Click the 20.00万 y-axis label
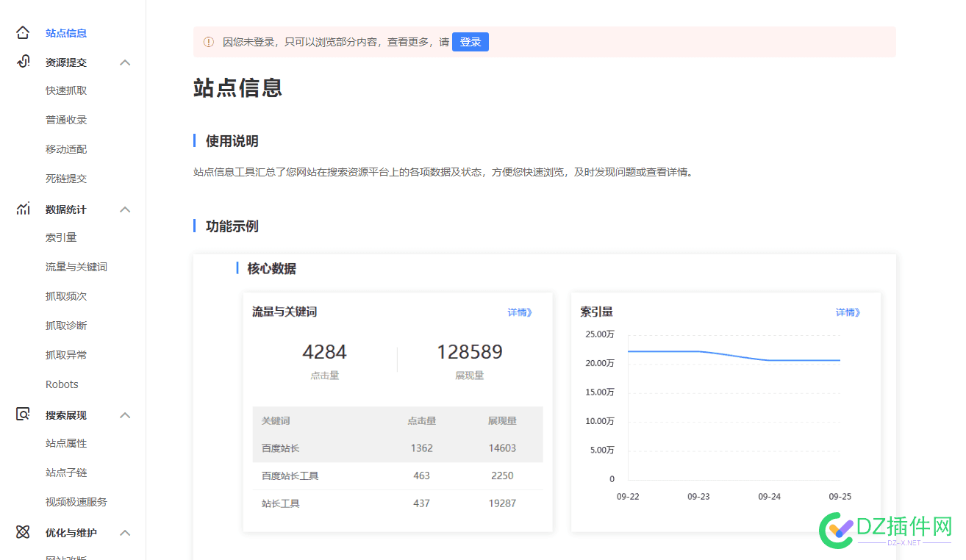Image resolution: width=966 pixels, height=560 pixels. pos(600,363)
